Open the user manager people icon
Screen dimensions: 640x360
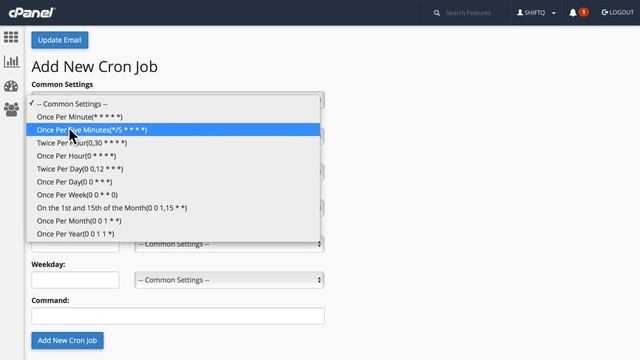[x=11, y=109]
